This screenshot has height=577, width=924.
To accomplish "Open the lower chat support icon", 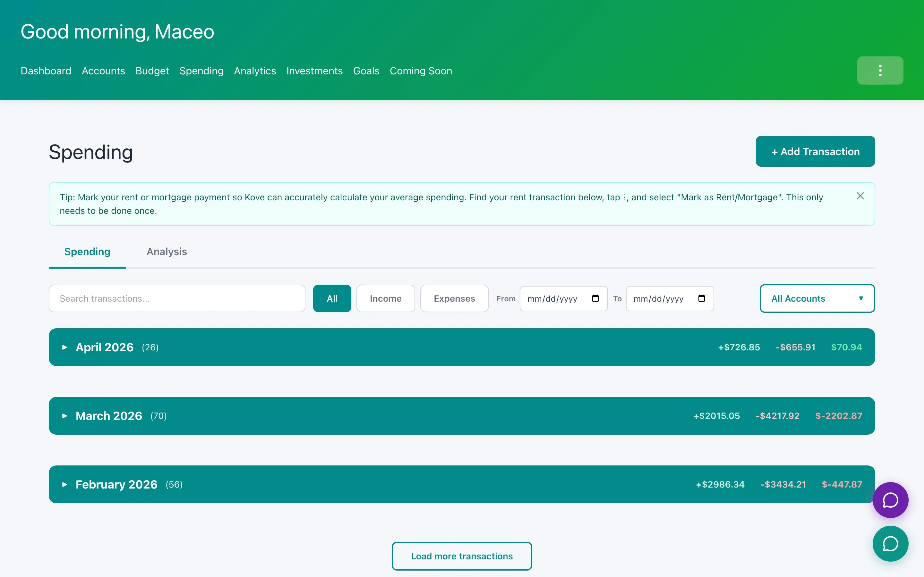I will coord(890,543).
